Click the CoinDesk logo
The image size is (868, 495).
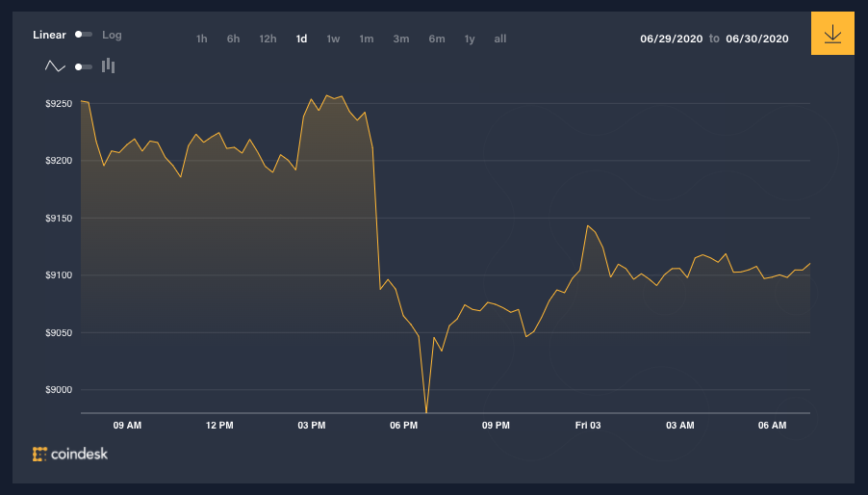70,454
